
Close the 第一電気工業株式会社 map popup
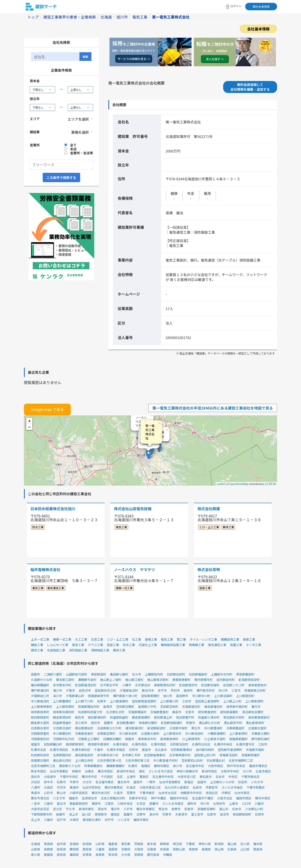tap(160, 423)
